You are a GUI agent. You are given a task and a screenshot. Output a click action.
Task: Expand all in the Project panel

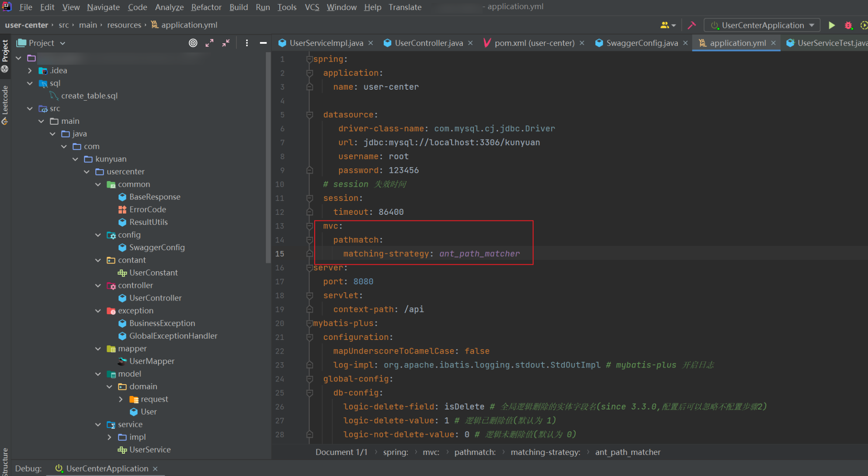pos(209,43)
